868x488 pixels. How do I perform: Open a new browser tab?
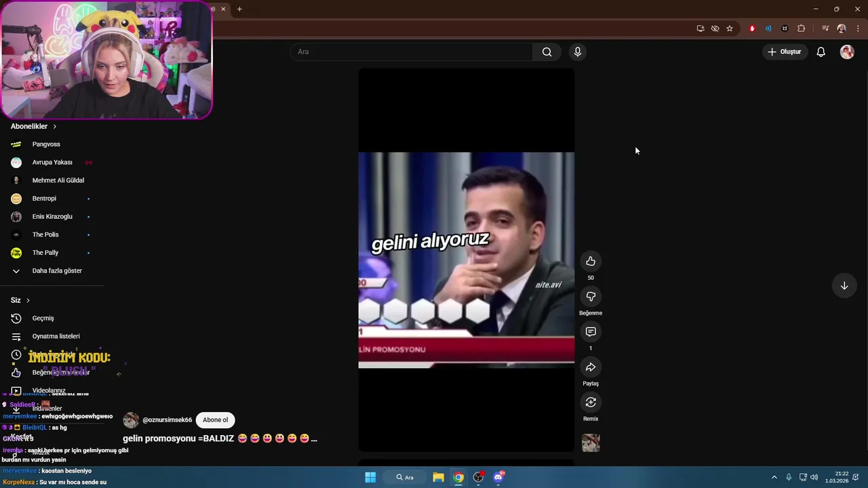(239, 9)
